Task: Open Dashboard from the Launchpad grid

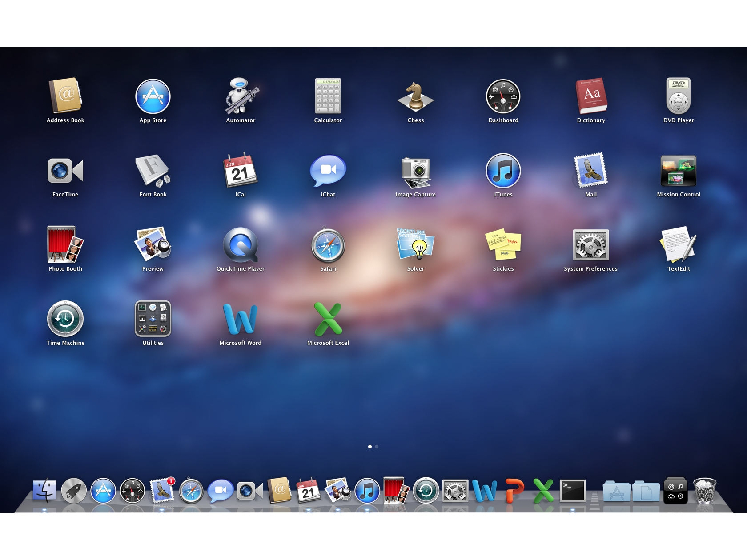Action: click(503, 96)
